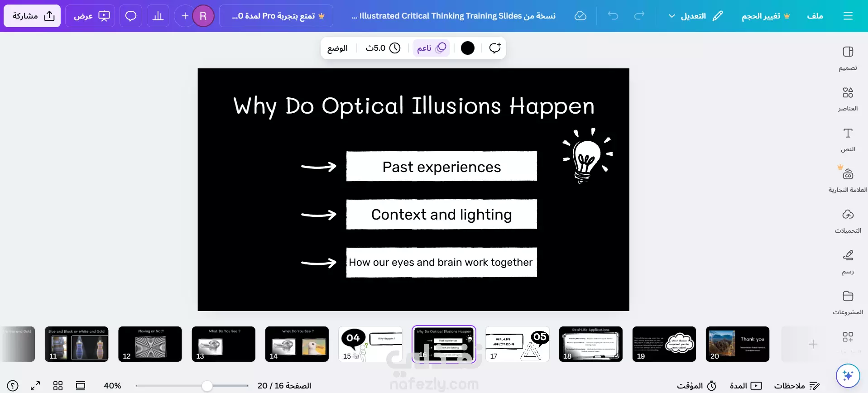The width and height of the screenshot is (868, 393).
Task: Open تغيير الحجم resize option
Action: [765, 16]
